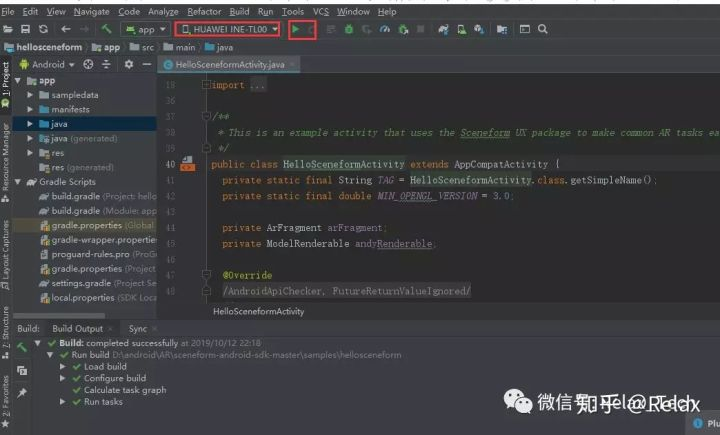
Task: Expand the manifests folder
Action: pyautogui.click(x=30, y=109)
